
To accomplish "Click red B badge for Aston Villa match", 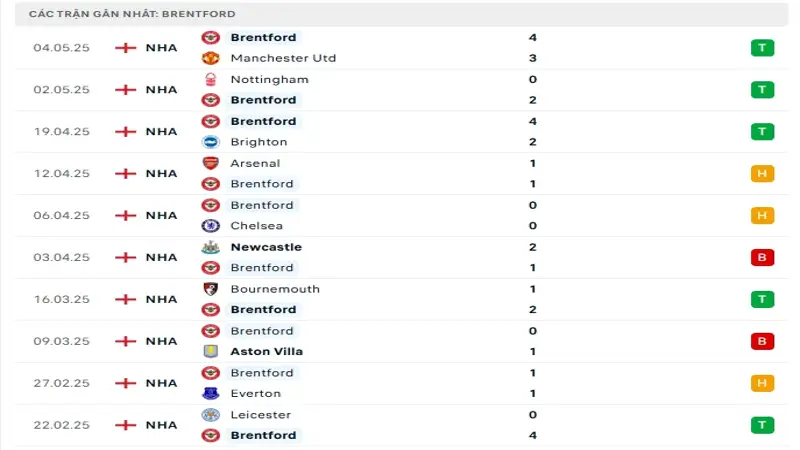I will pyautogui.click(x=762, y=341).
